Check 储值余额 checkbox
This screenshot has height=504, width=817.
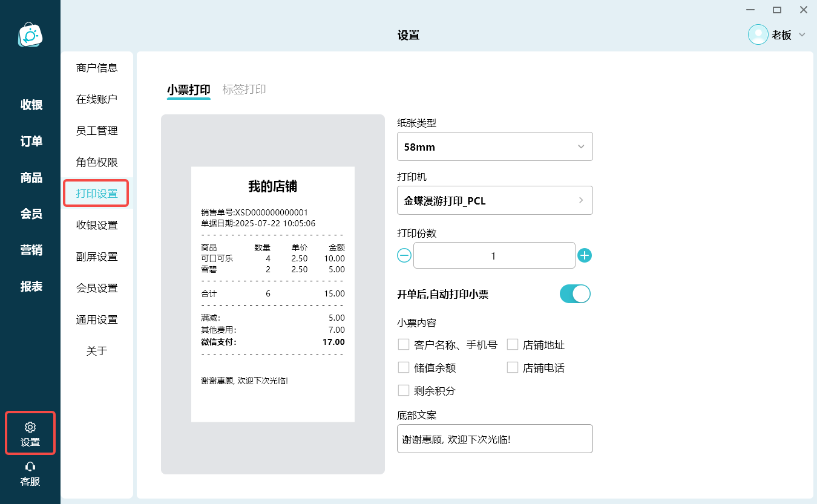pyautogui.click(x=404, y=367)
